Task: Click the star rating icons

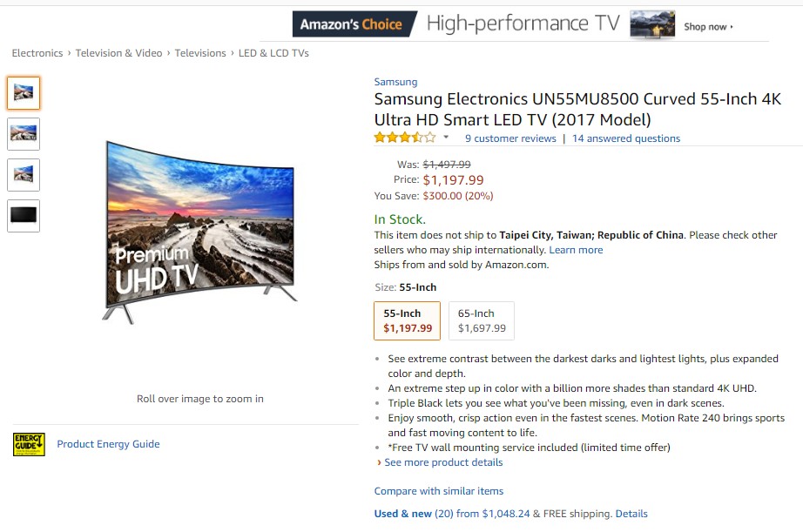Action: coord(404,138)
